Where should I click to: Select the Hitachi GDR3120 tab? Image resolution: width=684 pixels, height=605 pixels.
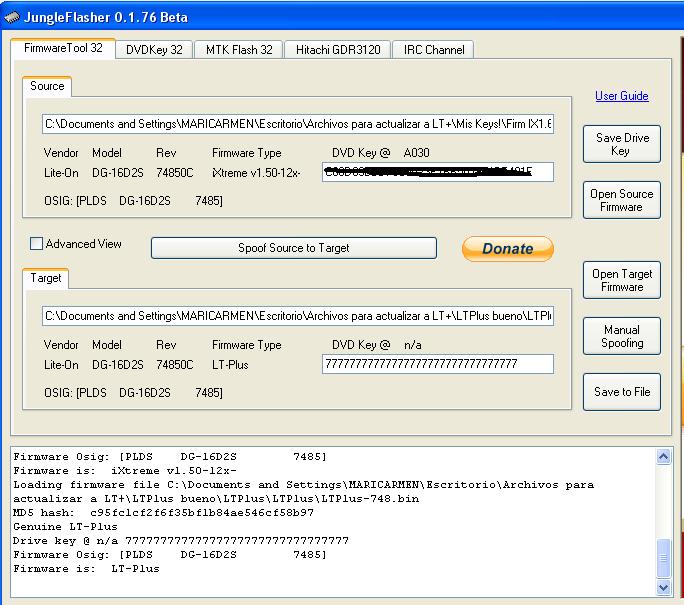tap(336, 50)
